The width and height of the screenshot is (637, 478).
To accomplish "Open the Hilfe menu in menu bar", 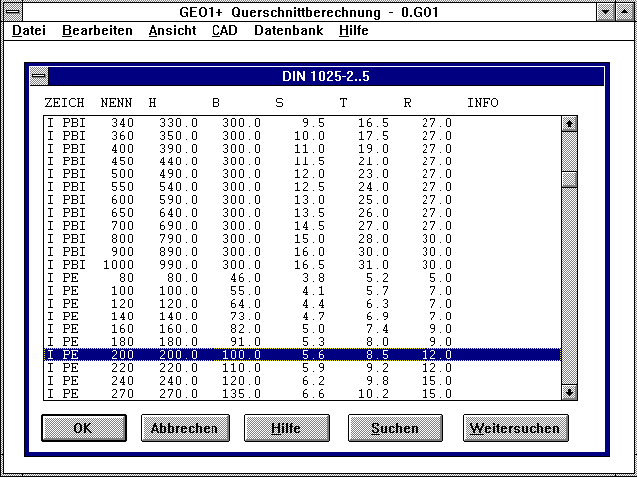I will click(353, 31).
